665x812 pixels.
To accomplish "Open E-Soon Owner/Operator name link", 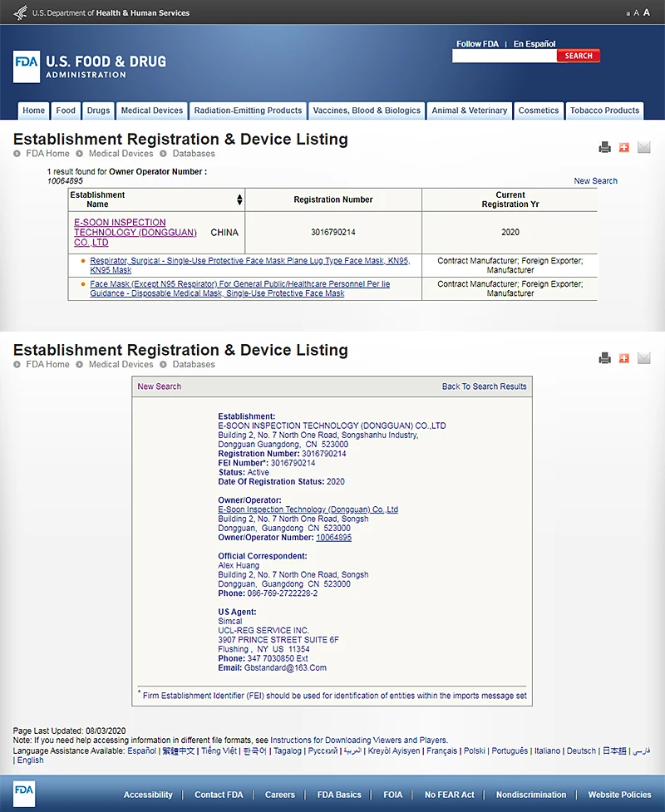I will pyautogui.click(x=308, y=509).
